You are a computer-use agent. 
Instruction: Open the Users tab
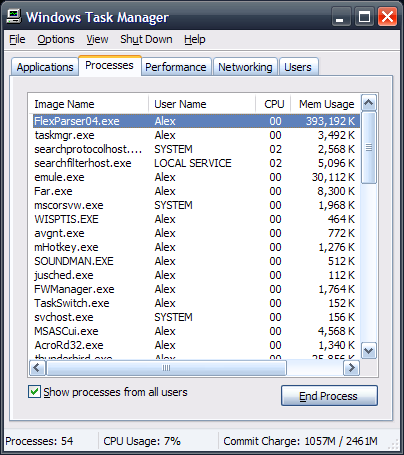(x=298, y=67)
